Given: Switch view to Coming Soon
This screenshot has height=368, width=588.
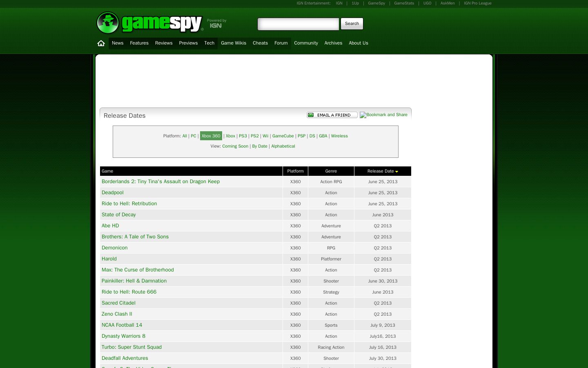Looking at the screenshot, I should [235, 146].
